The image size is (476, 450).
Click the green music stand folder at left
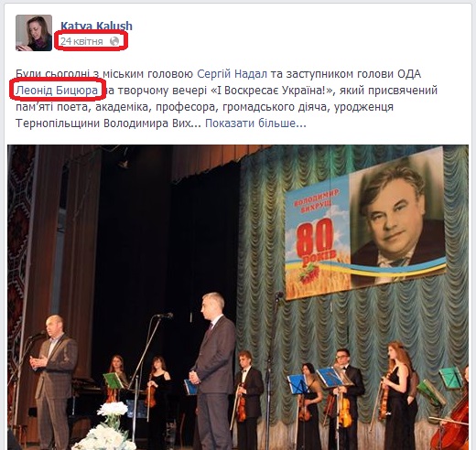tap(114, 380)
